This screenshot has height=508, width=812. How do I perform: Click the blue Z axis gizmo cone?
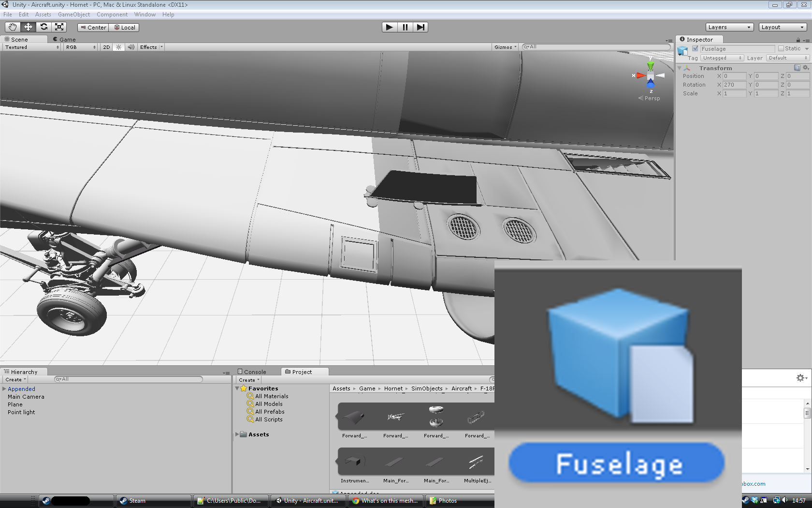[651, 84]
